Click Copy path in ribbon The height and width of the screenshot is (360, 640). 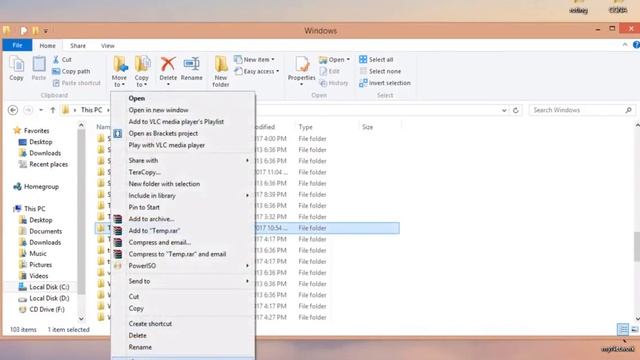pos(71,71)
